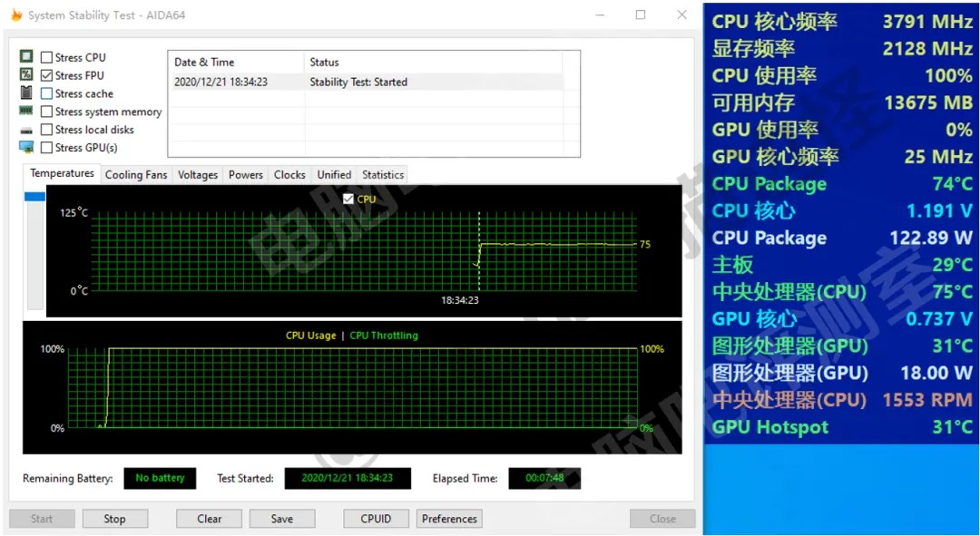The image size is (980, 536).
Task: Click the local disks drive icon
Action: tap(26, 129)
